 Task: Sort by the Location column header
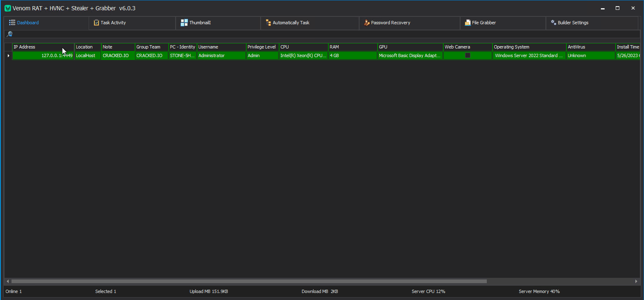tap(88, 47)
